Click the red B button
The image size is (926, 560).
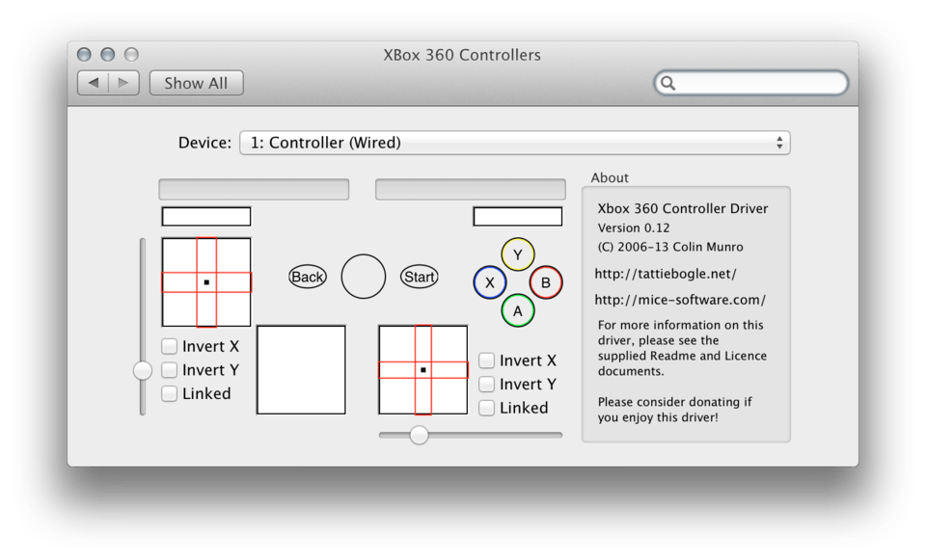[x=546, y=281]
